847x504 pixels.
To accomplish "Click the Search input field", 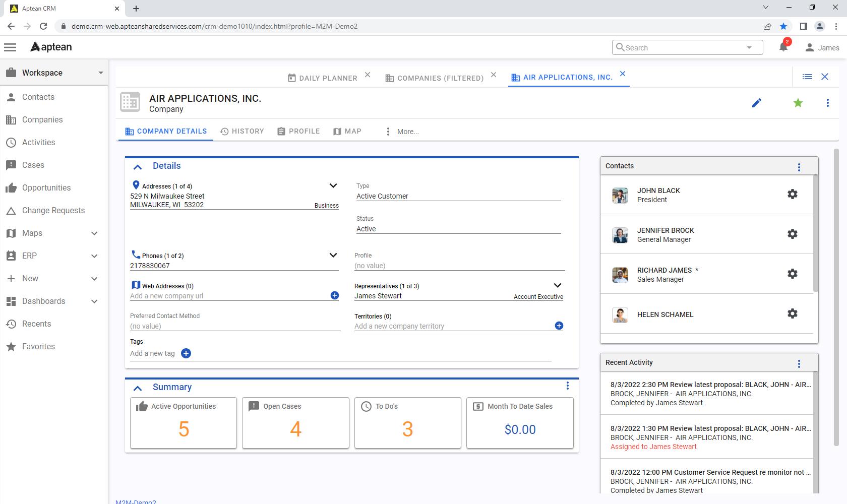I will coord(683,47).
